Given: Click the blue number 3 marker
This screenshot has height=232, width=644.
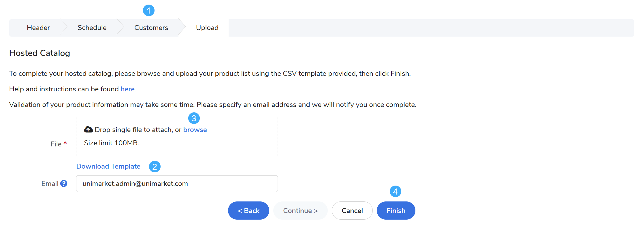Looking at the screenshot, I should [x=194, y=118].
